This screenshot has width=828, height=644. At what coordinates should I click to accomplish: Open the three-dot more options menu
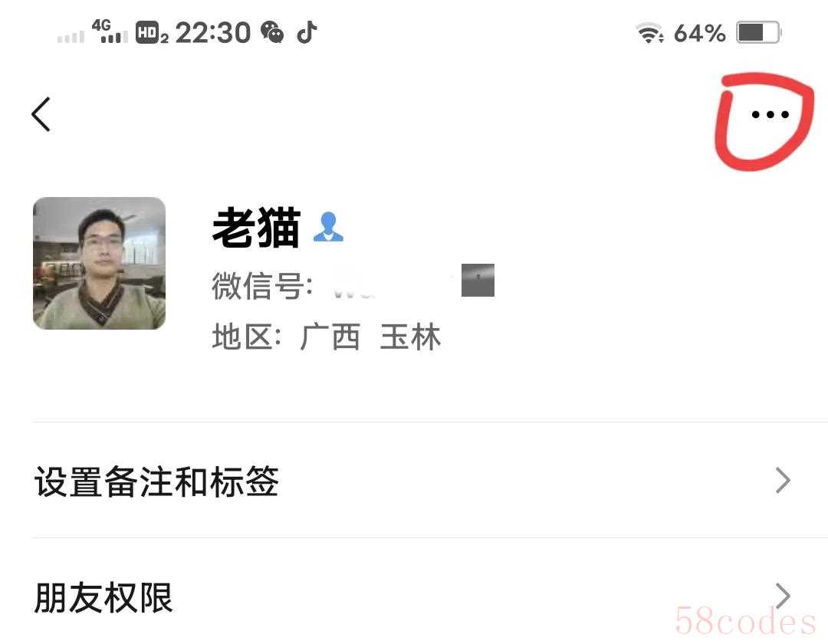770,114
